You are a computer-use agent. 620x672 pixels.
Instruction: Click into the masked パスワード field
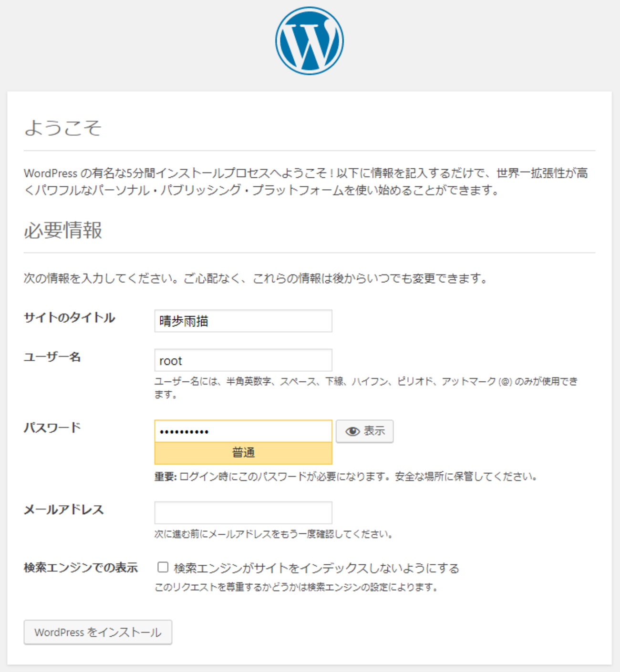click(243, 431)
